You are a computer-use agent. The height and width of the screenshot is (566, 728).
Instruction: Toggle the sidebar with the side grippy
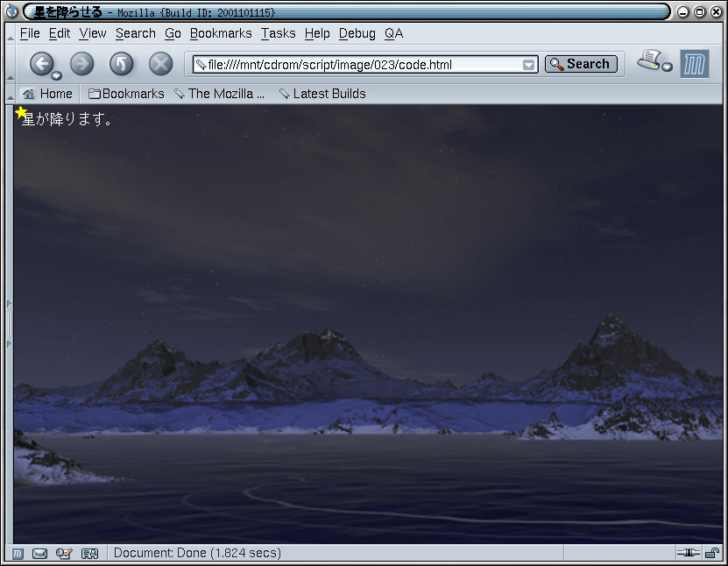pos(10,323)
